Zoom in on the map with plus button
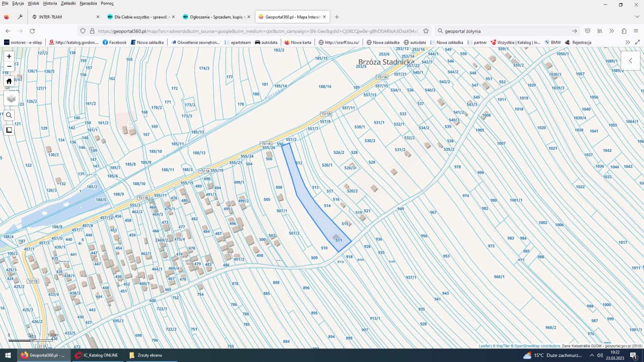This screenshot has width=644, height=362. click(9, 56)
